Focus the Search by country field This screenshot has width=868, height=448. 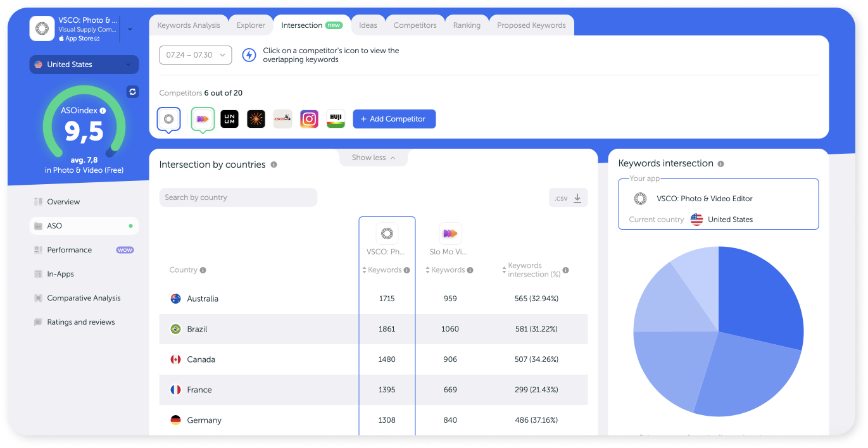point(238,197)
